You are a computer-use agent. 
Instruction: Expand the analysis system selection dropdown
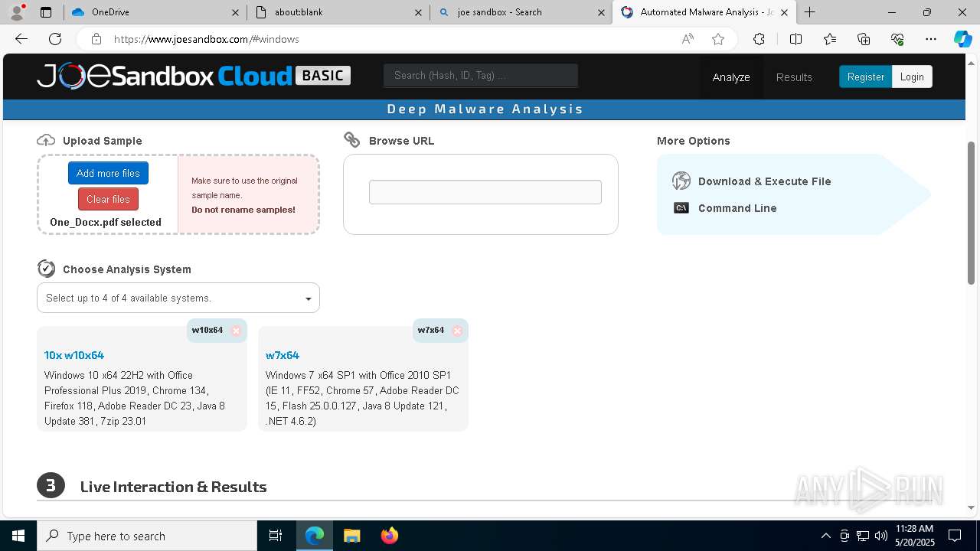178,298
